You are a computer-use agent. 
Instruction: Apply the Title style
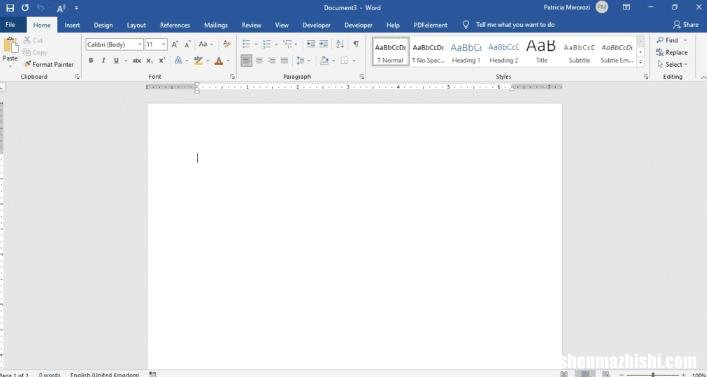[542, 52]
